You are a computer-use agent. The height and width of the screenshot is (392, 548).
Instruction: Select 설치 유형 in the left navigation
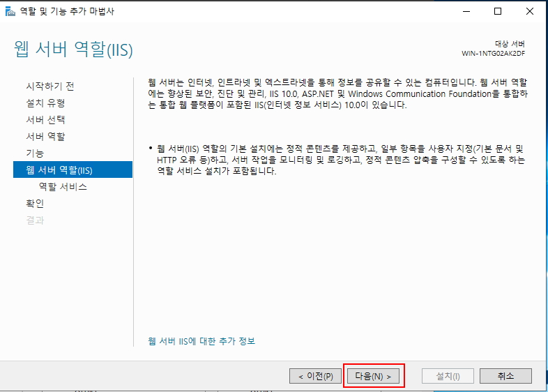pos(45,103)
